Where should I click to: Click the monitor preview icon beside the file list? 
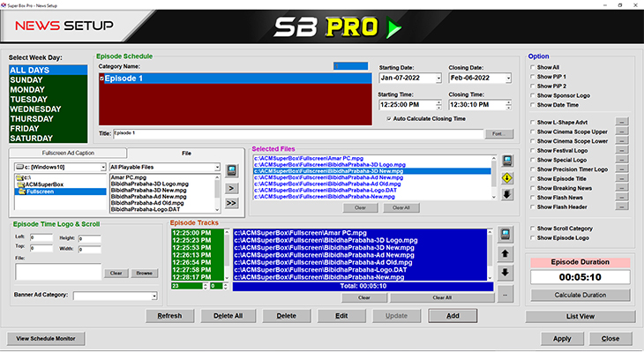[x=231, y=169]
